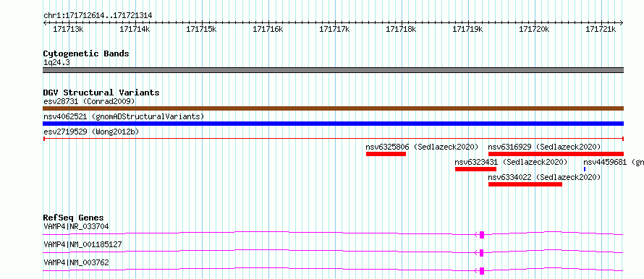This screenshot has width=644, height=279.
Task: Select the red nsv6323431 variant bar
Action: point(475,169)
